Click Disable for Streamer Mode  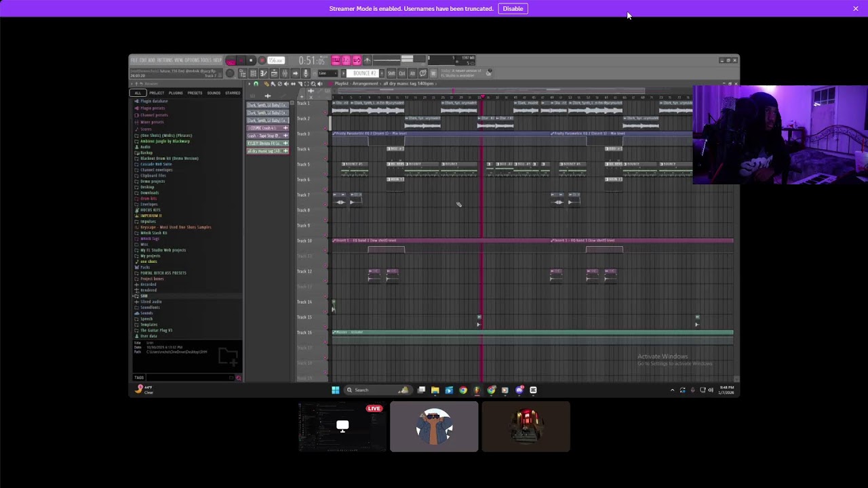(x=513, y=9)
